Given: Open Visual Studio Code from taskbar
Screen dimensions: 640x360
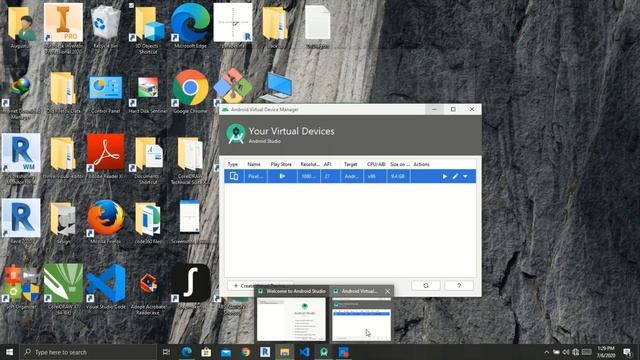Looking at the screenshot, I should pos(304,352).
